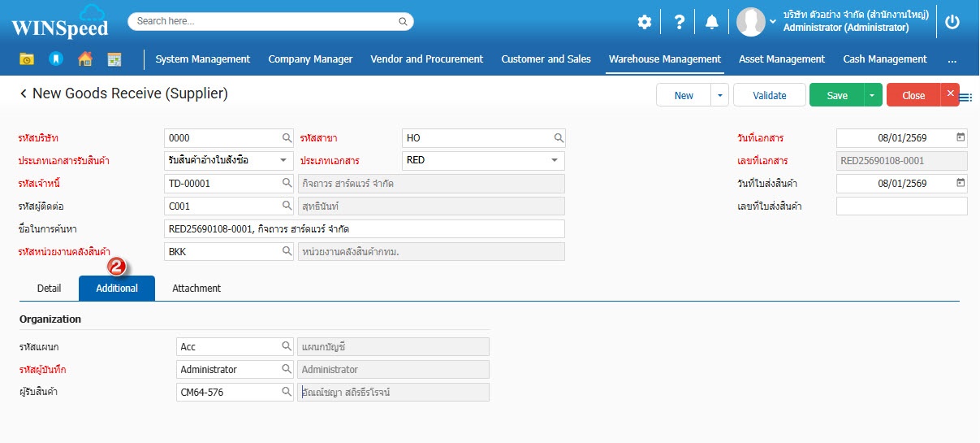Screen dimensions: 980x443
Task: Expand the Save button dropdown arrow
Action: 872,95
